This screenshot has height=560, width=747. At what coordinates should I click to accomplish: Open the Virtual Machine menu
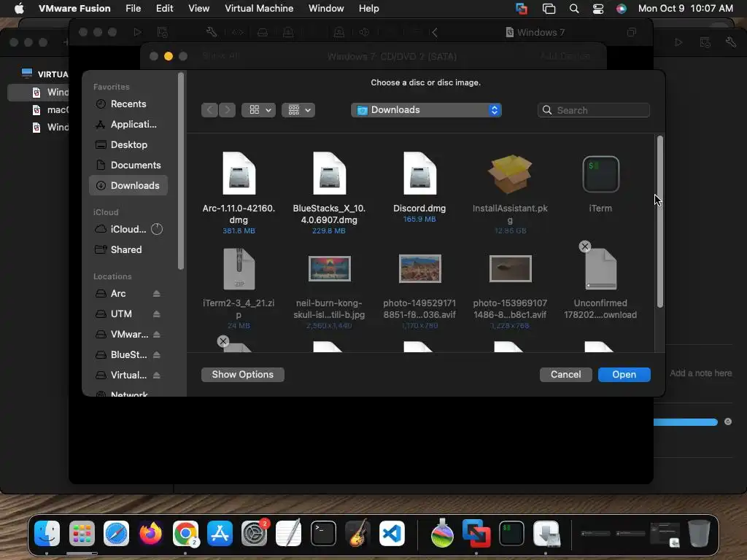(x=259, y=9)
